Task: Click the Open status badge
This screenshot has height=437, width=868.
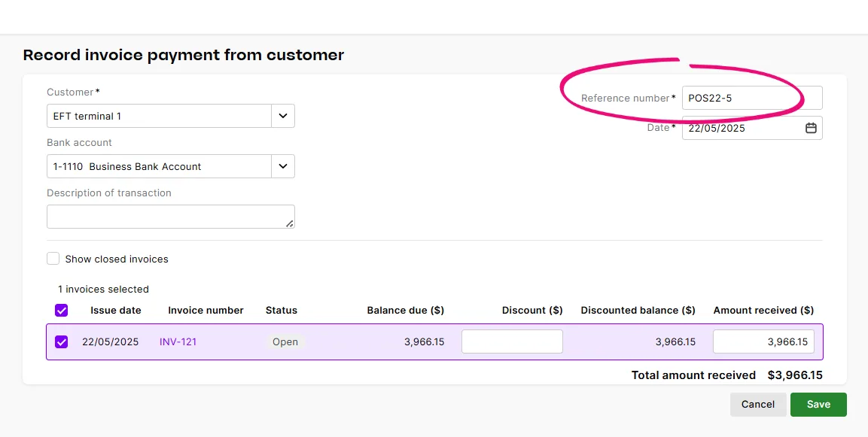Action: point(285,341)
